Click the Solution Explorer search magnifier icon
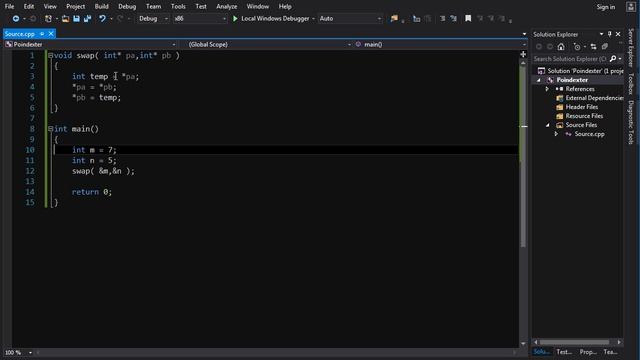The image size is (640, 360). pos(613,59)
